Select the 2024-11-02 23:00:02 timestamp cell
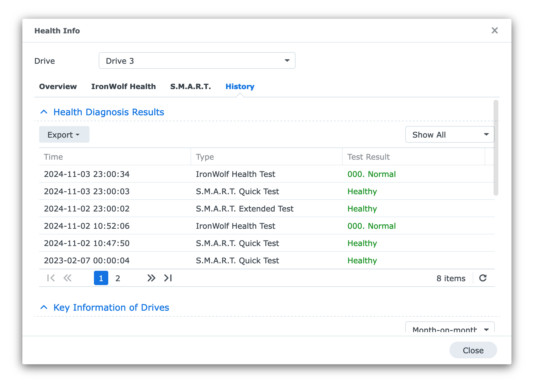This screenshot has height=392, width=538. [x=87, y=209]
